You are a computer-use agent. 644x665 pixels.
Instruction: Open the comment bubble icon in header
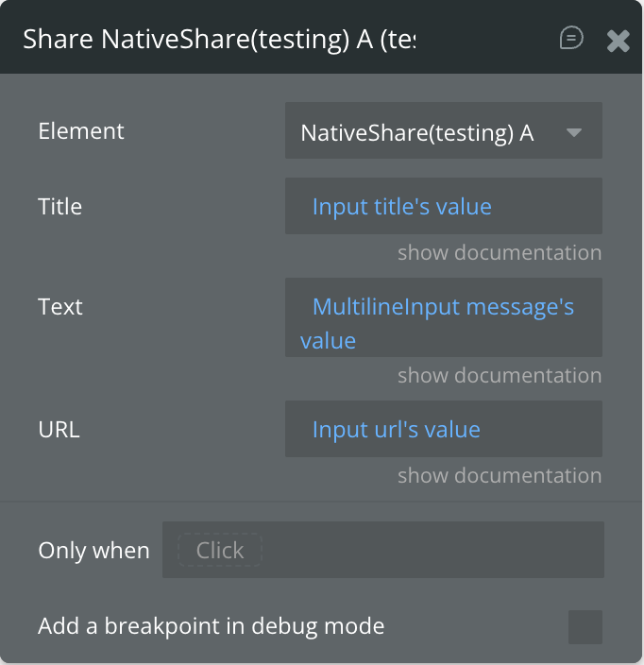tap(571, 38)
